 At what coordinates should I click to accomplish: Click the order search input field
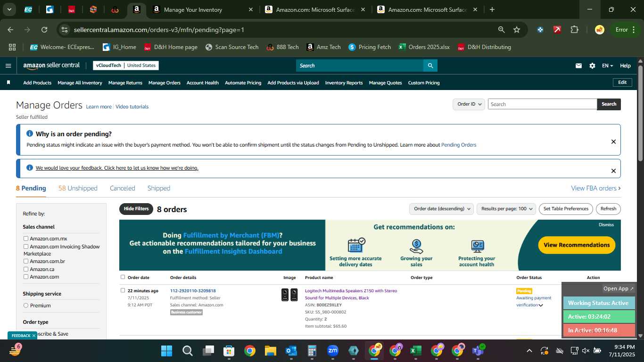(x=542, y=104)
